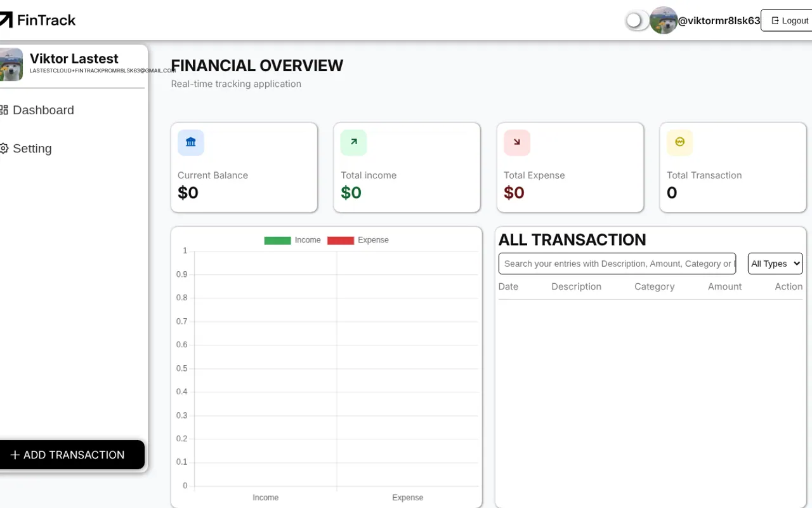
Task: Click the Total Expense $0 value
Action: pos(514,192)
